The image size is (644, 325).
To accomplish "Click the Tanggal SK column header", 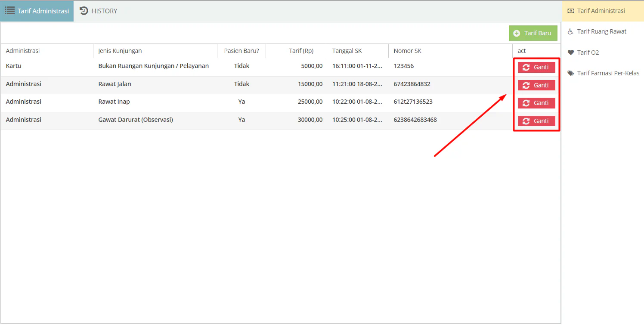I will click(x=357, y=51).
